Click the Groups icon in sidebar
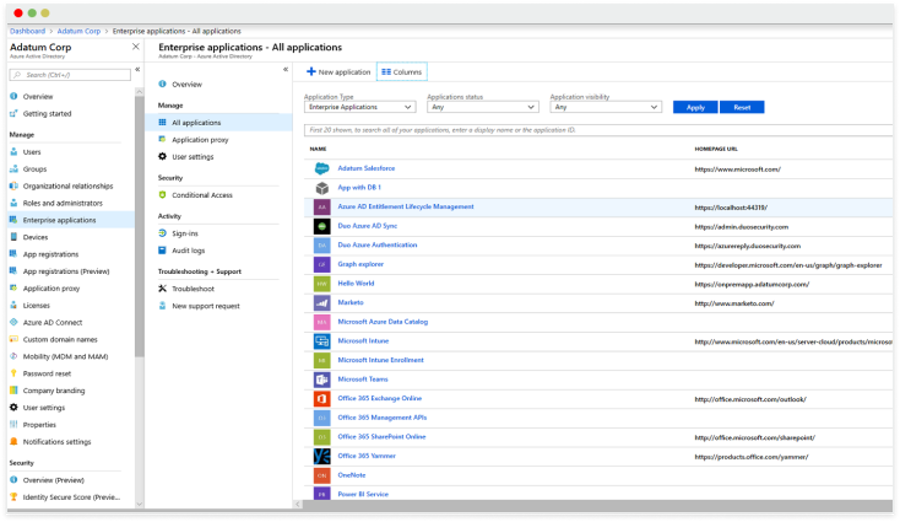This screenshot has width=900, height=521. click(x=14, y=169)
